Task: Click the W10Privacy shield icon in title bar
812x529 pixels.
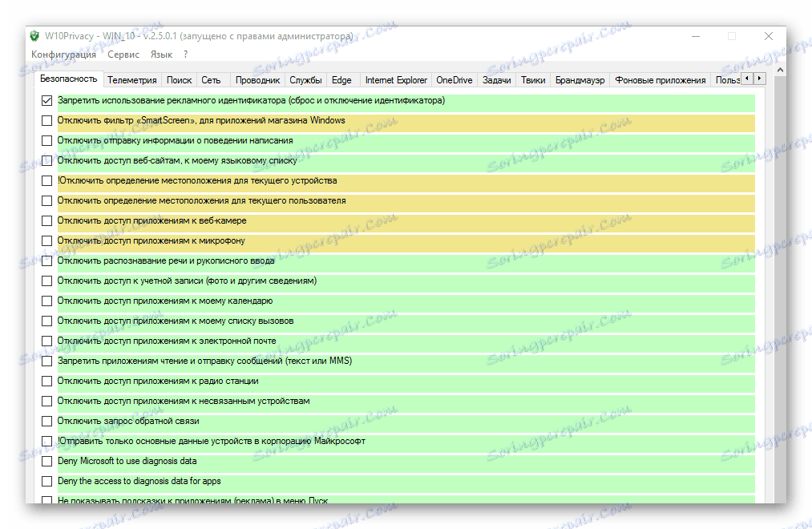Action: tap(34, 36)
